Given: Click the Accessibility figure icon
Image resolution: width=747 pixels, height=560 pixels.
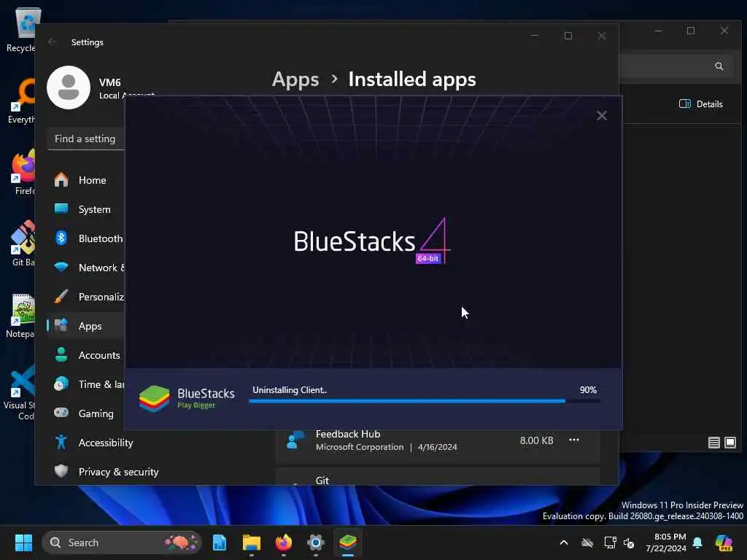Looking at the screenshot, I should point(61,442).
